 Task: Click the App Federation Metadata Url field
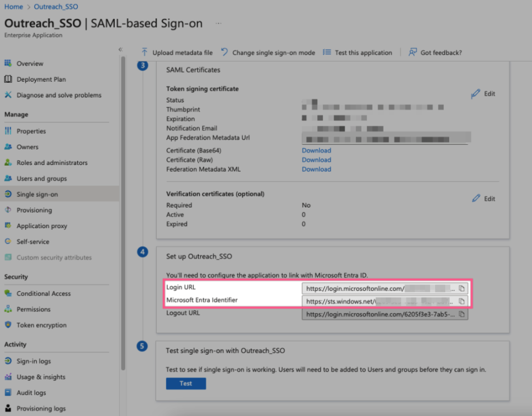tap(386, 138)
